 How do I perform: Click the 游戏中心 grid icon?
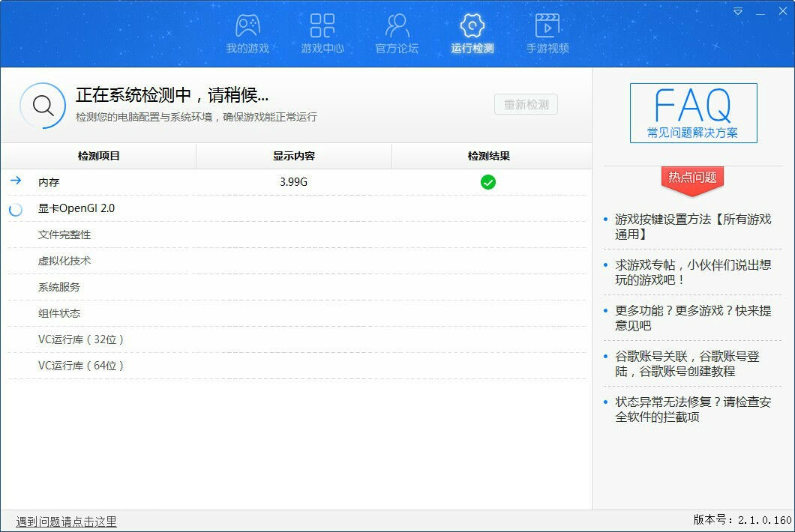tap(321, 25)
